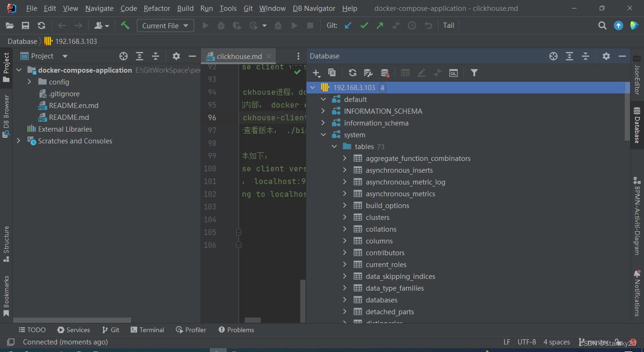Viewport: 644px width, 352px height.
Task: Refresh the database connection
Action: click(x=352, y=73)
